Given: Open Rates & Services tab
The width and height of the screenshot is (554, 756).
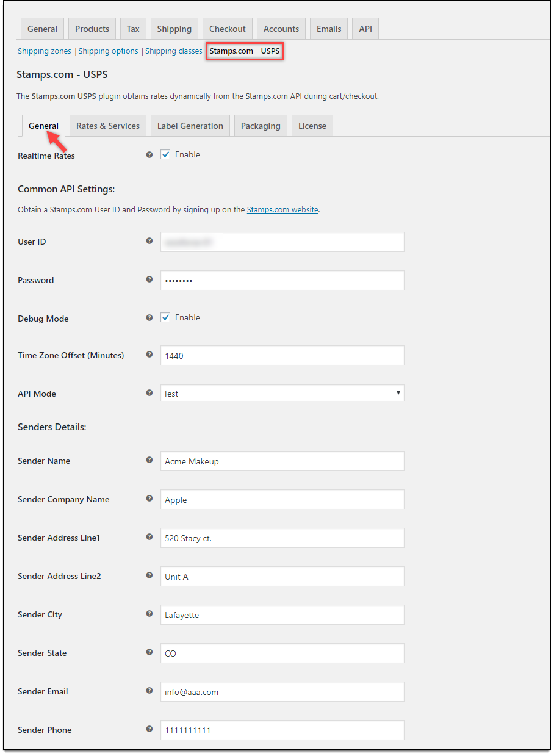Looking at the screenshot, I should point(108,126).
